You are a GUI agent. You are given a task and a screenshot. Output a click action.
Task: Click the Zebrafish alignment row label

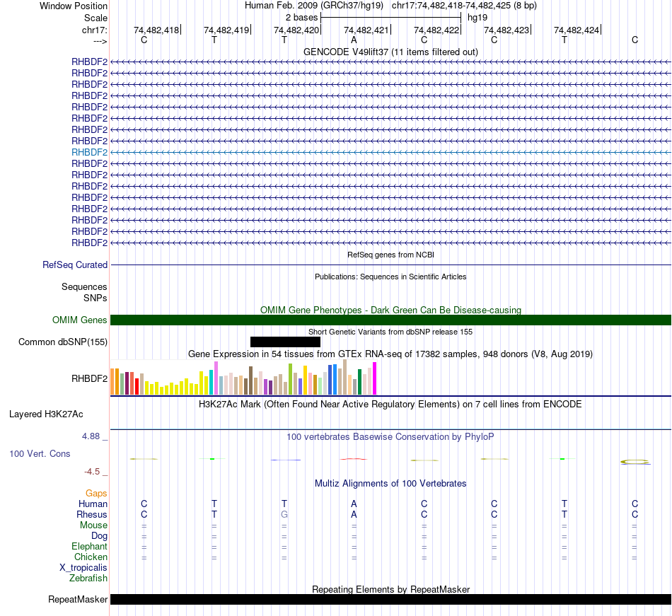click(88, 579)
